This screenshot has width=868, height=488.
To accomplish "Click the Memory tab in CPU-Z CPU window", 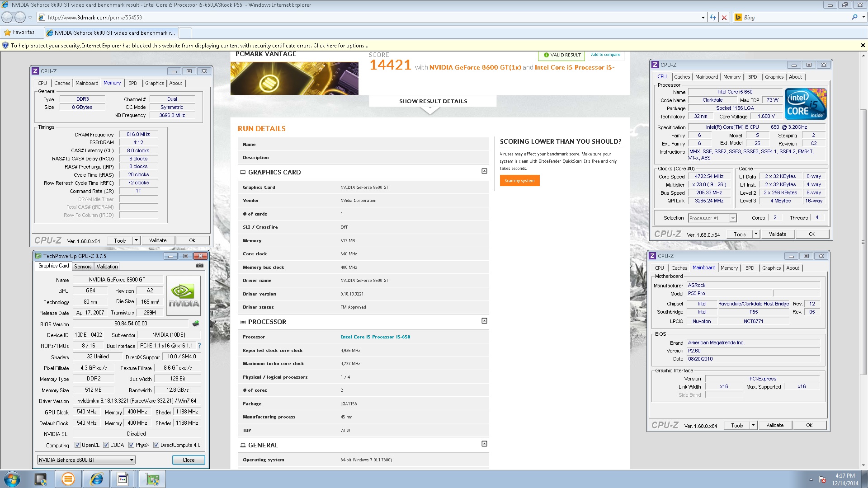I will click(x=731, y=77).
